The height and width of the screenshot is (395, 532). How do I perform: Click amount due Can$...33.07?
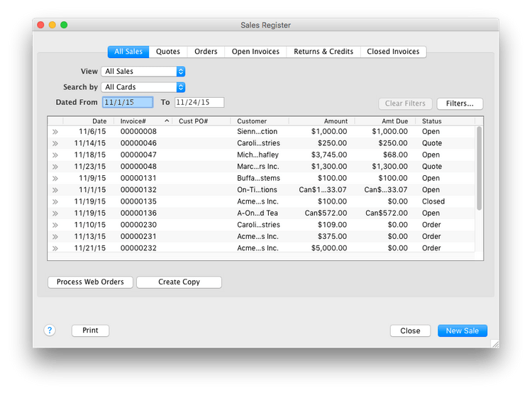pos(386,190)
